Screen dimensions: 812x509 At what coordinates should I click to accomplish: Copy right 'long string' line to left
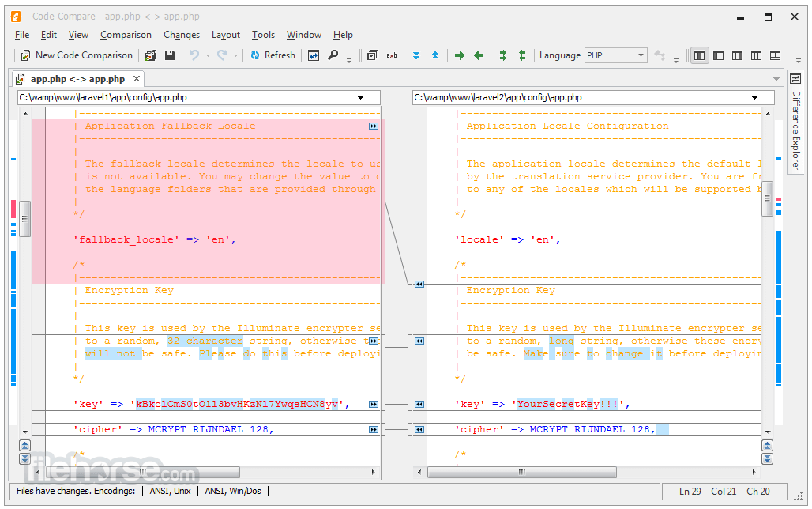[419, 341]
